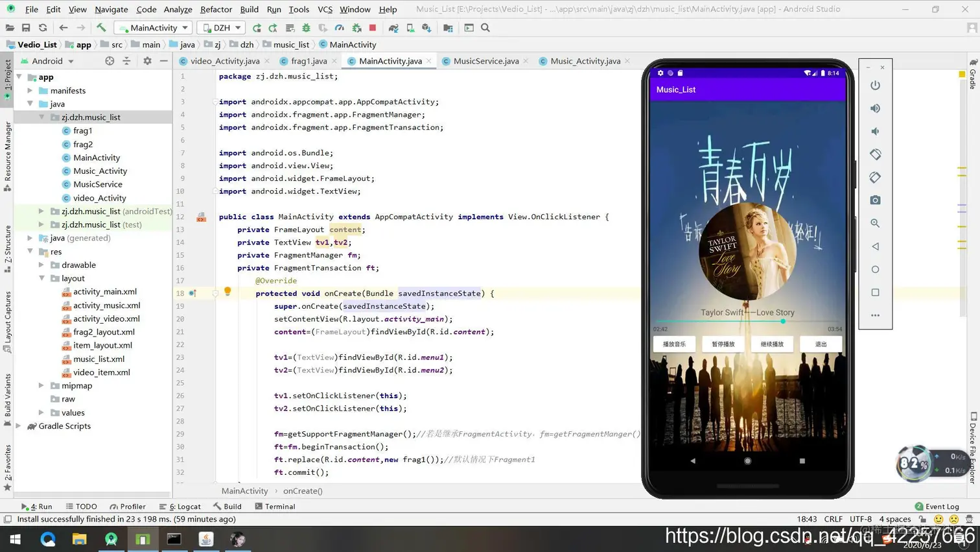980x552 pixels.
Task: Open the Event Log
Action: (x=937, y=507)
